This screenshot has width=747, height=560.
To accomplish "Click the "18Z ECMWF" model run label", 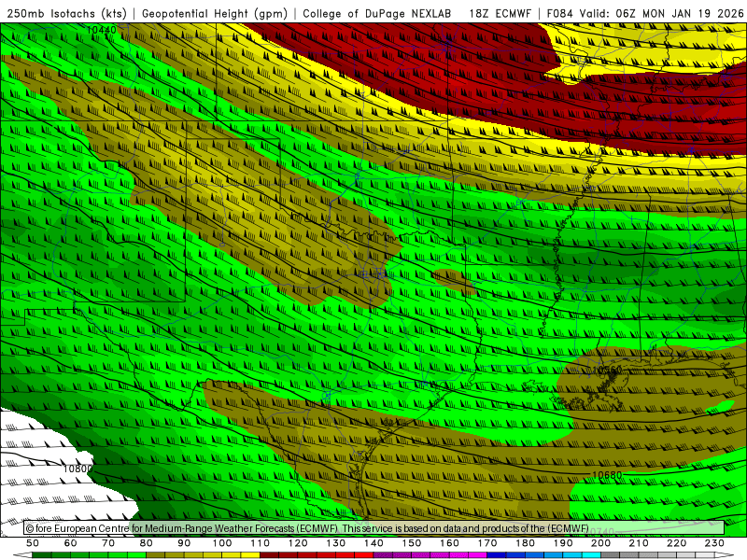I will (x=500, y=13).
